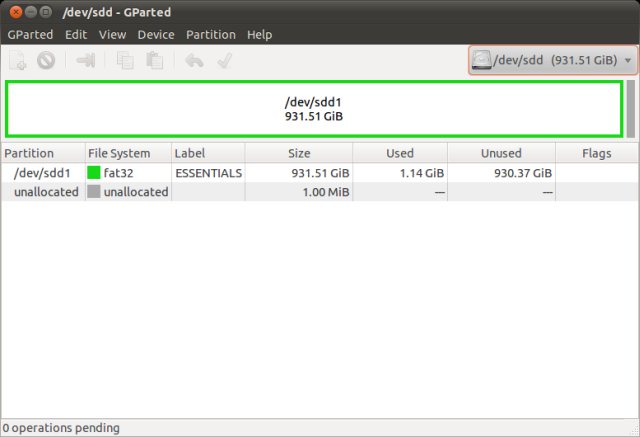
Task: Click the File System column header
Action: (128, 153)
